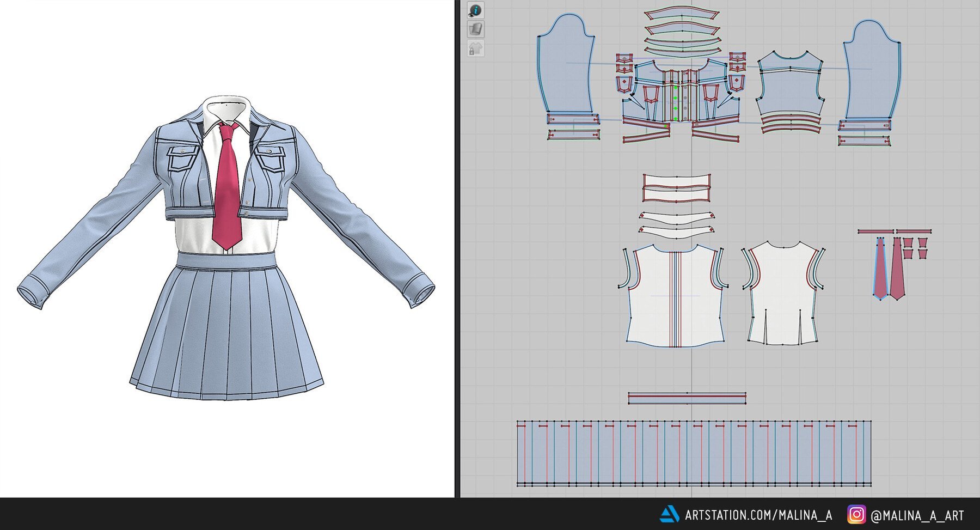
Task: Click the Instagram logo icon
Action: pyautogui.click(x=856, y=514)
